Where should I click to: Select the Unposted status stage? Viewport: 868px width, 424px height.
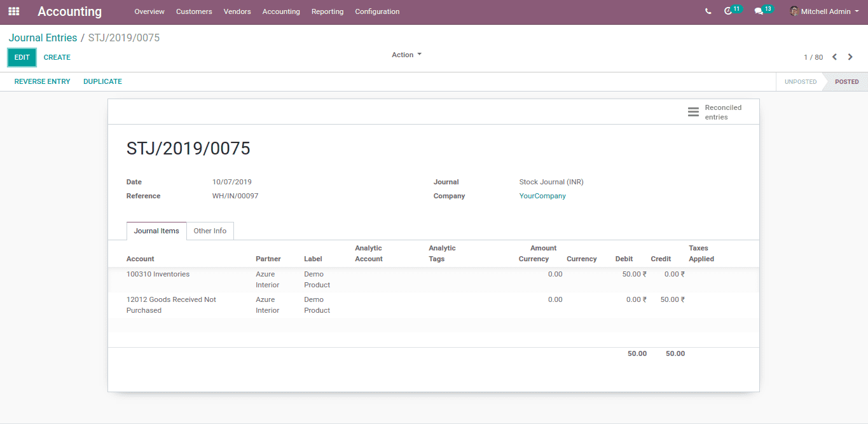coord(801,81)
